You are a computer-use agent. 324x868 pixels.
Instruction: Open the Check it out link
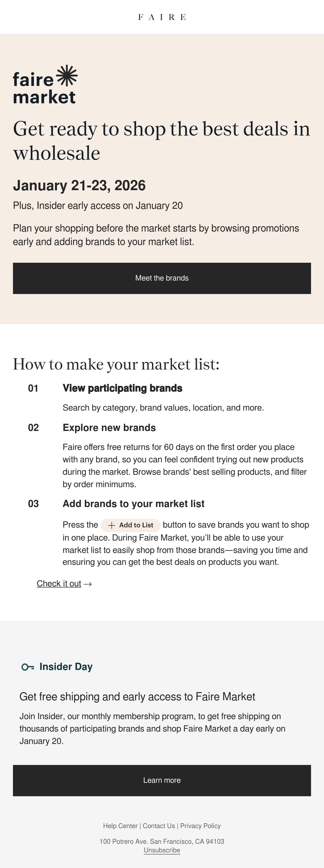(59, 584)
